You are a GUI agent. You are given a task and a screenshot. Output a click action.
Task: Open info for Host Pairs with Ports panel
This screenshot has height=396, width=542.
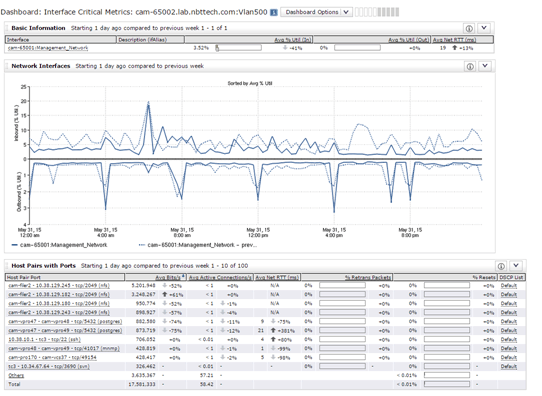pyautogui.click(x=501, y=266)
